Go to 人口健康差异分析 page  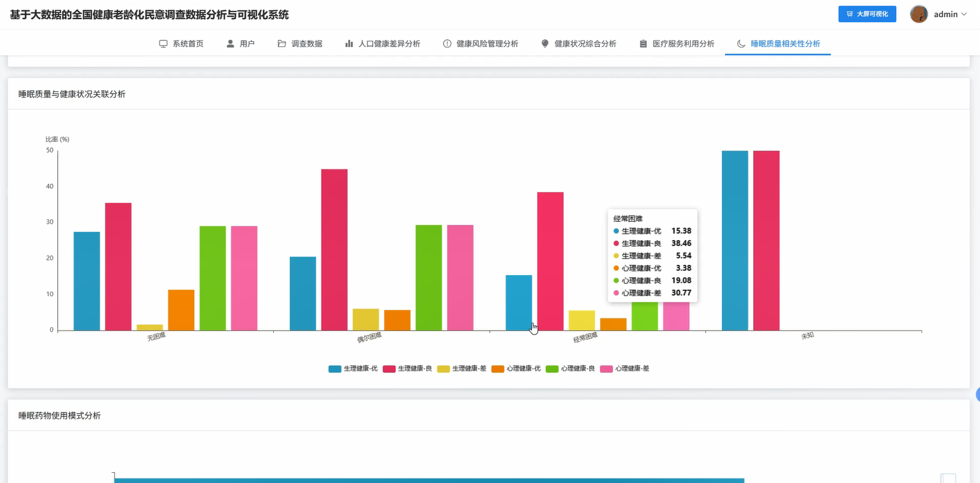[x=383, y=44]
